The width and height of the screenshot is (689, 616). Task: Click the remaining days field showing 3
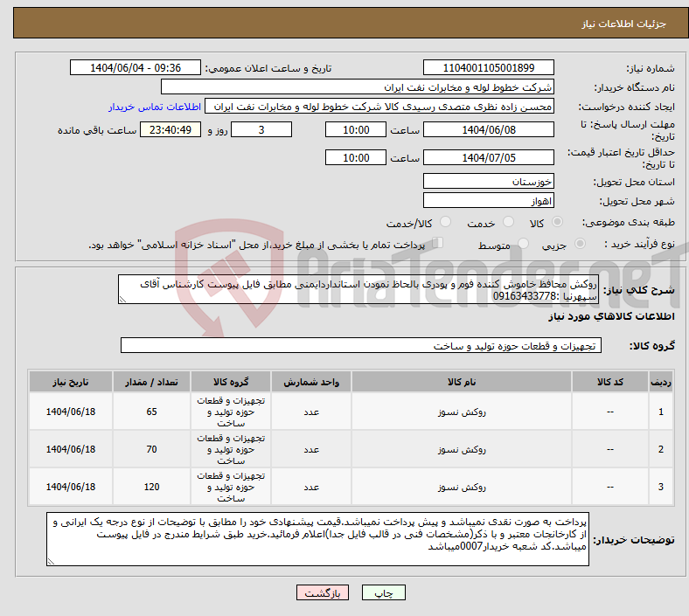pyautogui.click(x=261, y=130)
